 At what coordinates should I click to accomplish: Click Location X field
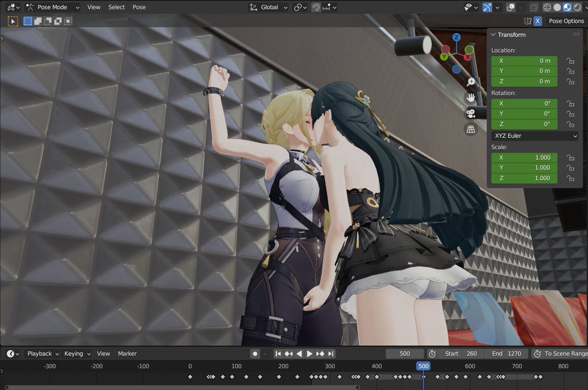[524, 61]
